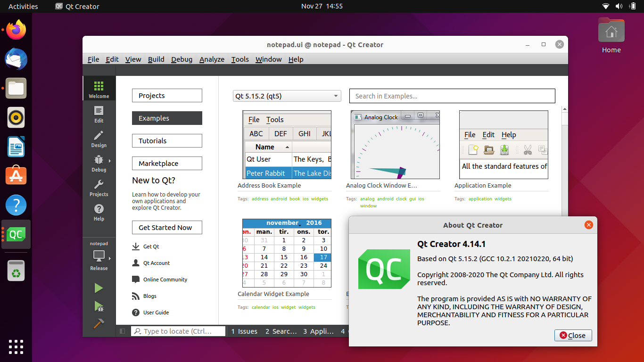Open Help mode in sidebar

coord(99,212)
